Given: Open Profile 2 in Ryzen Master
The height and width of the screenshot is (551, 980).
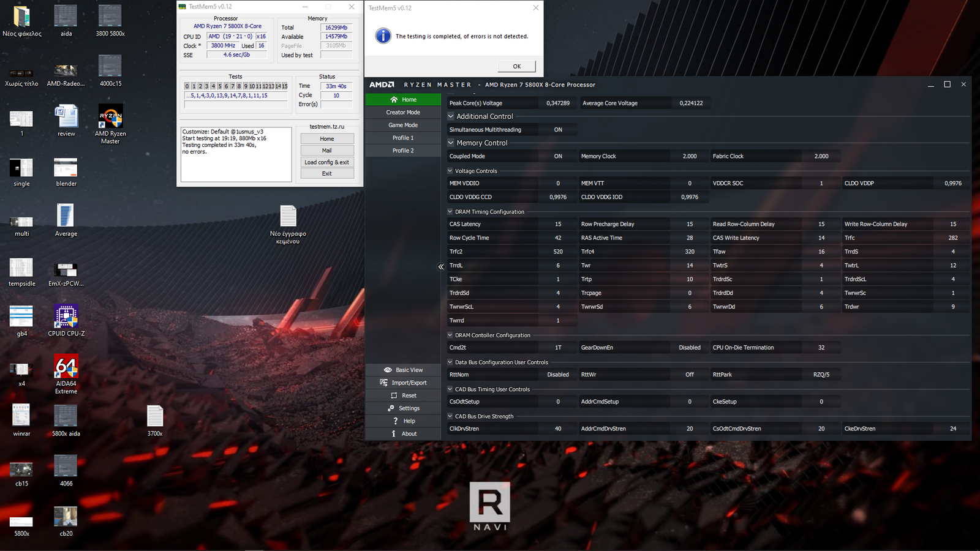Looking at the screenshot, I should pyautogui.click(x=403, y=151).
